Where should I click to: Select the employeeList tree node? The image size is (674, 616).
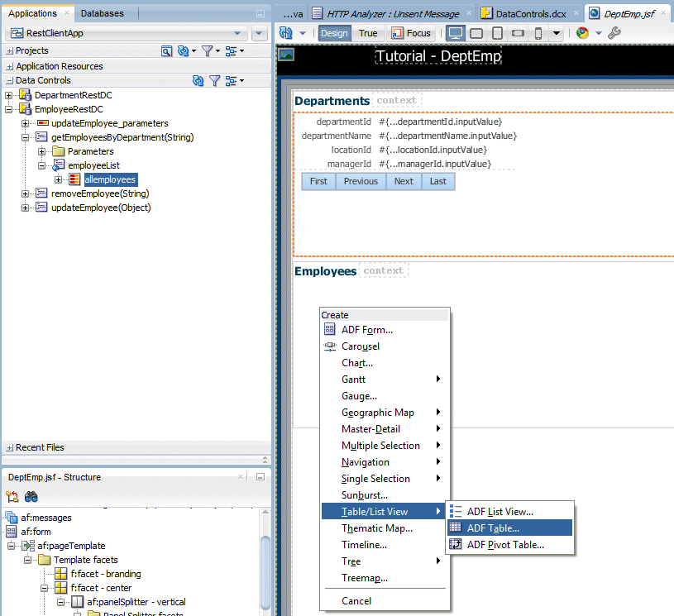(x=93, y=165)
